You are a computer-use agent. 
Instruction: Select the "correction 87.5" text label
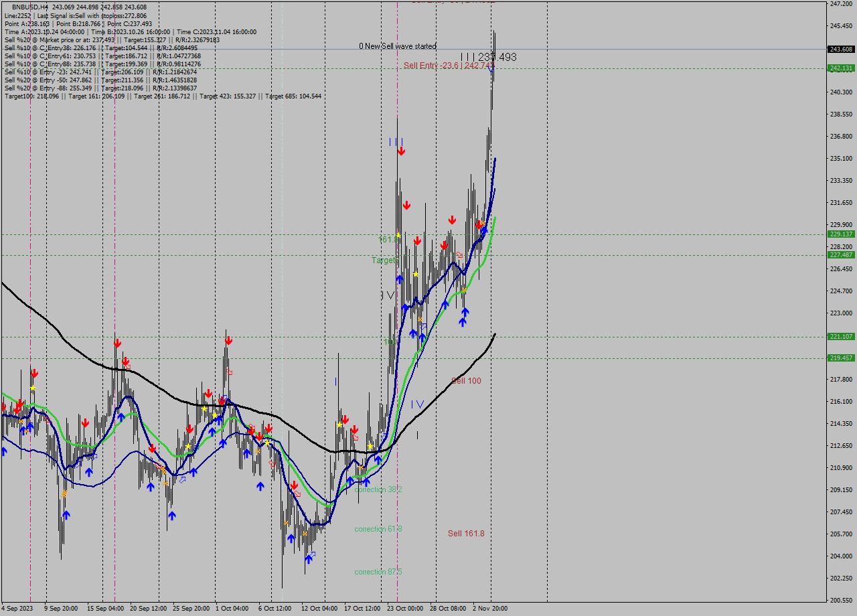[378, 572]
